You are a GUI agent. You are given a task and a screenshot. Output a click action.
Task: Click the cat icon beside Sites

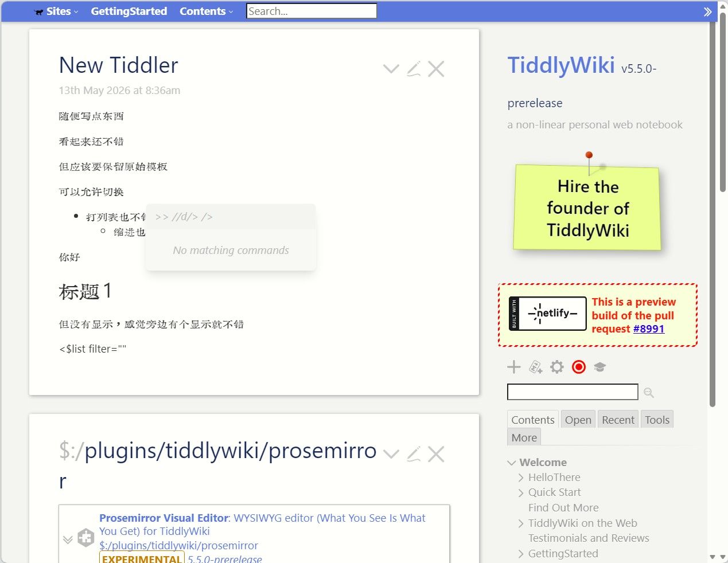39,11
